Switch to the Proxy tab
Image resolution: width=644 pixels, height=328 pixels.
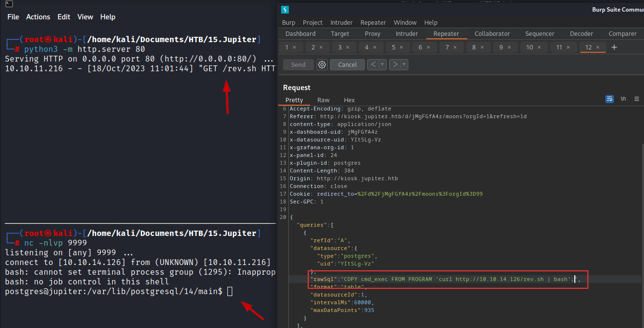[x=373, y=34]
